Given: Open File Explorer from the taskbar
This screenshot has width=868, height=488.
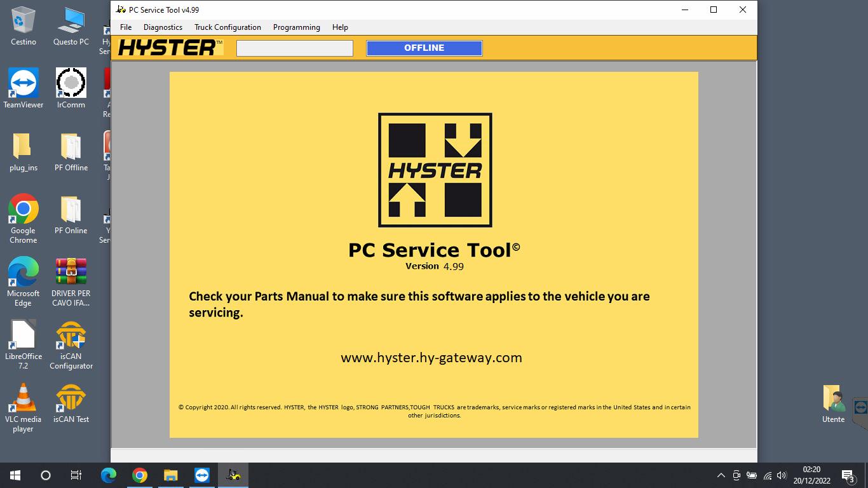Looking at the screenshot, I should (171, 475).
